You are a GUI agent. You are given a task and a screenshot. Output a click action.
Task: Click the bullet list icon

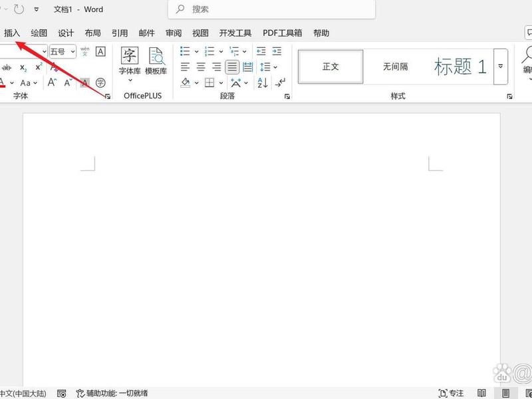click(185, 52)
